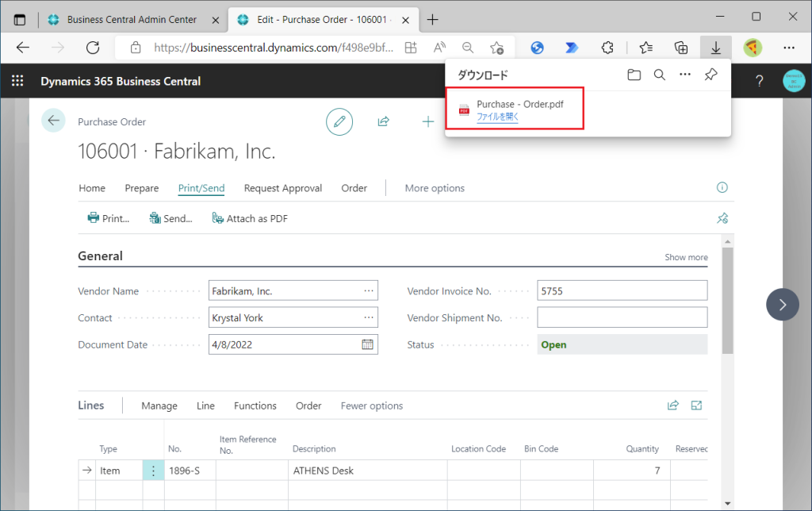The width and height of the screenshot is (812, 511).
Task: Pin the action bar
Action: [722, 218]
